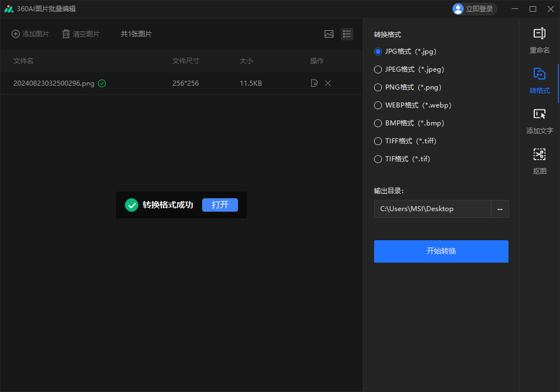Open the output directory browse button
This screenshot has width=560, height=392.
(500, 209)
